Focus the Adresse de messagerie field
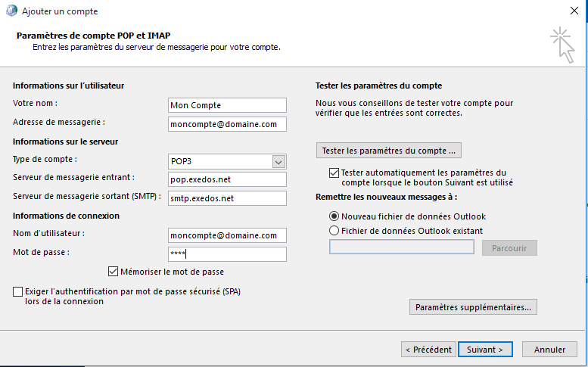Screen dimensions: 588x367 [x=227, y=123]
